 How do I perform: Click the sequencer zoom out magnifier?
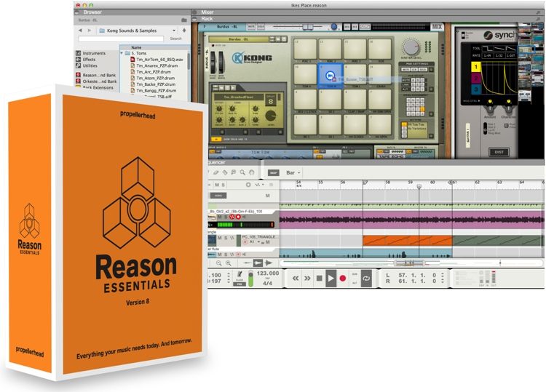218,263
